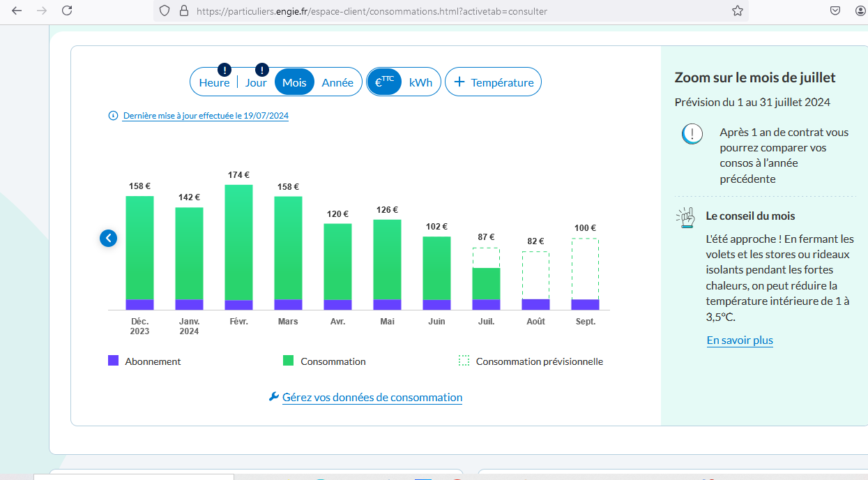
Task: Click the Août month axis label
Action: click(x=535, y=322)
